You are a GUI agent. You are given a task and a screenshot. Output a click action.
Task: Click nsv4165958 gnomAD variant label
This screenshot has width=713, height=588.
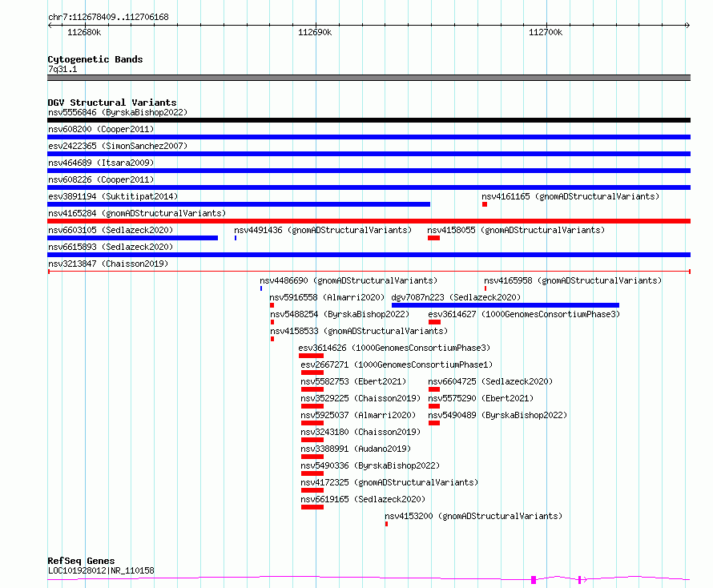[573, 280]
